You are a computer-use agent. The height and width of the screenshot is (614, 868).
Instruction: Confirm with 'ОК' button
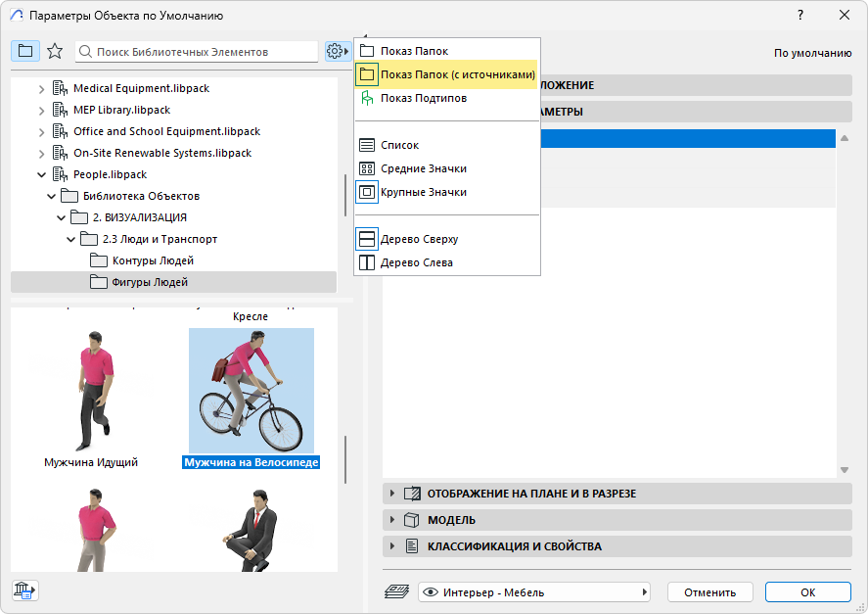pyautogui.click(x=807, y=591)
